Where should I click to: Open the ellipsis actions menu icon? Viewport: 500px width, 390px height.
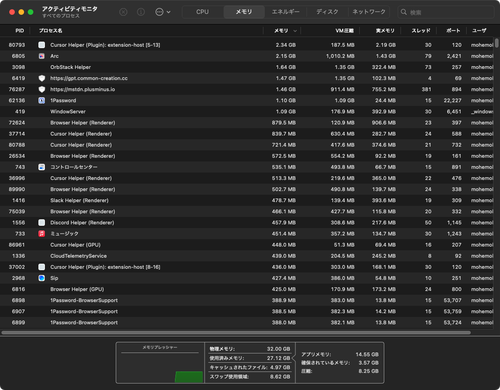[159, 12]
